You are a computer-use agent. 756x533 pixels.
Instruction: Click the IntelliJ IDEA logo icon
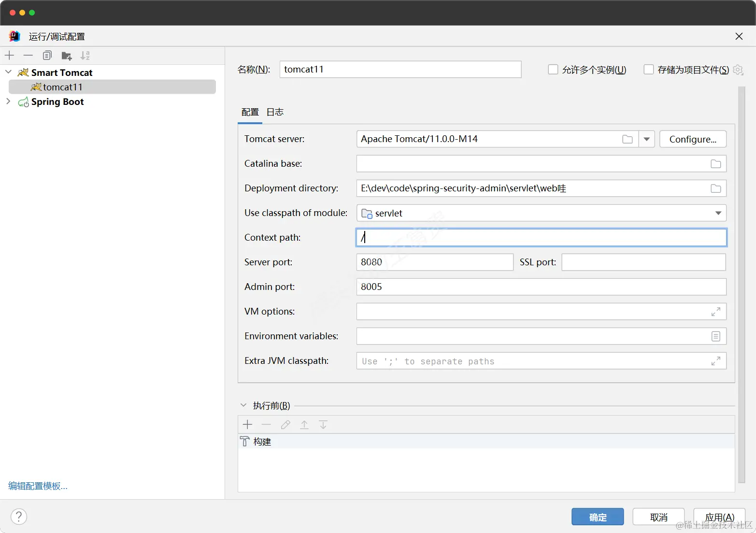15,36
